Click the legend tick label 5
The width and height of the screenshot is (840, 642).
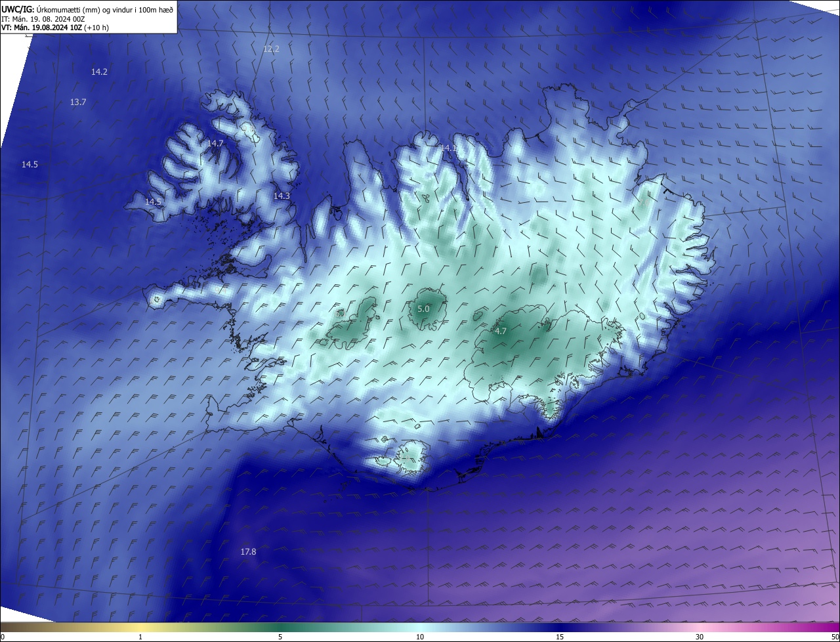click(x=280, y=637)
